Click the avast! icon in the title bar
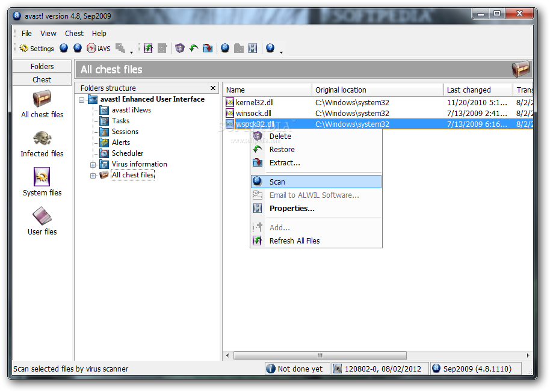 click(17, 16)
